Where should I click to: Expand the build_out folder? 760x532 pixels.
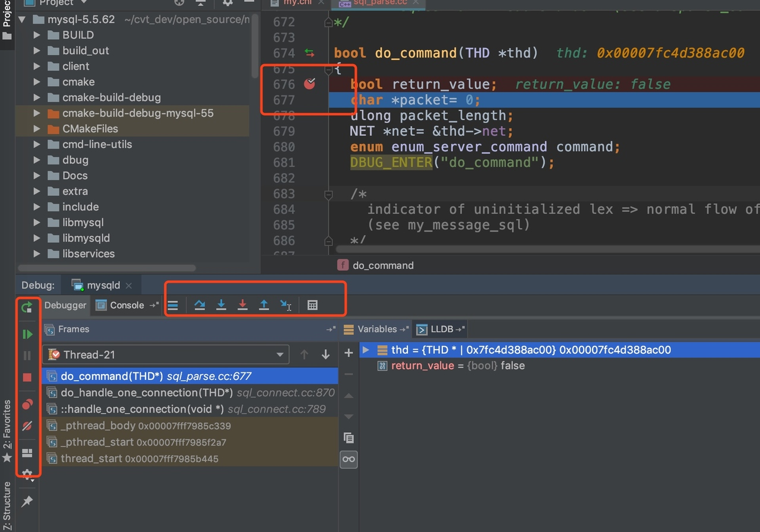[37, 50]
